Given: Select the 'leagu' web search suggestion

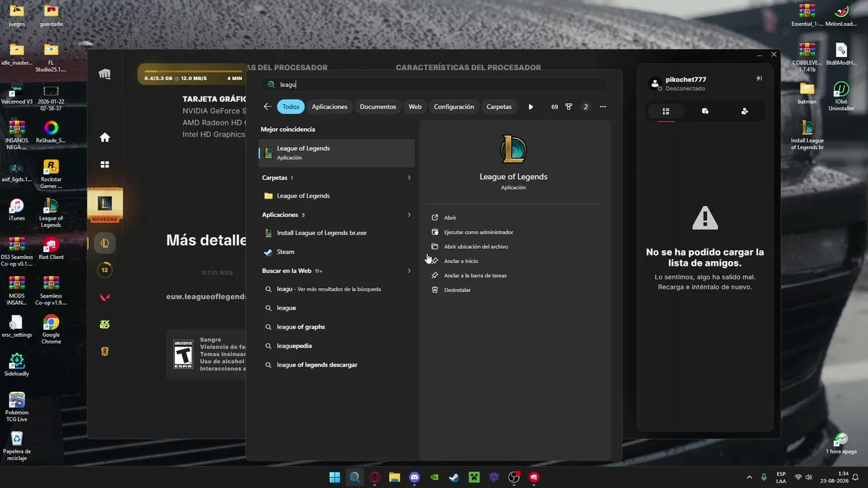Looking at the screenshot, I should click(336, 289).
